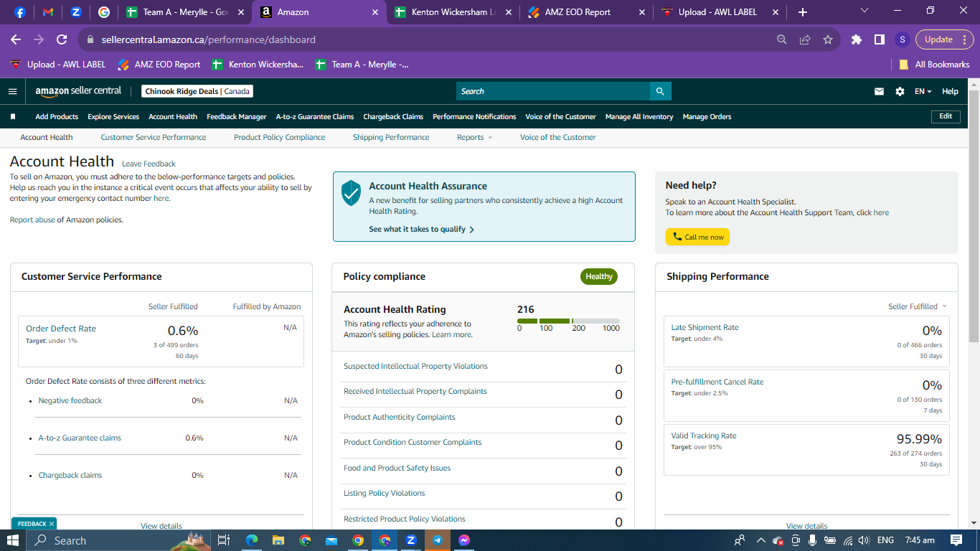Click the Call me now button
The width and height of the screenshot is (980, 551).
pyautogui.click(x=697, y=237)
